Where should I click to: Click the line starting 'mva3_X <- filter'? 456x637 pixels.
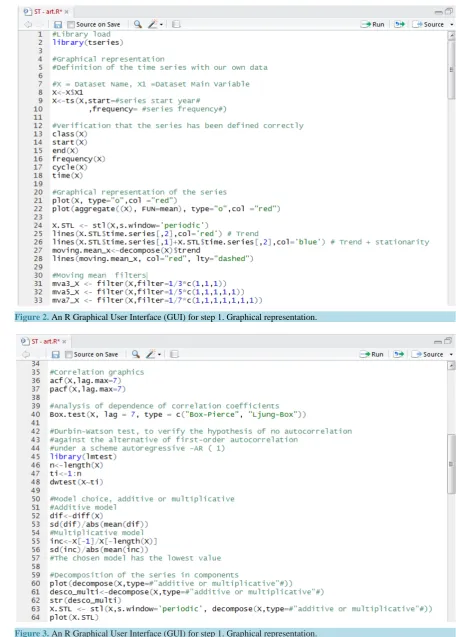click(139, 284)
